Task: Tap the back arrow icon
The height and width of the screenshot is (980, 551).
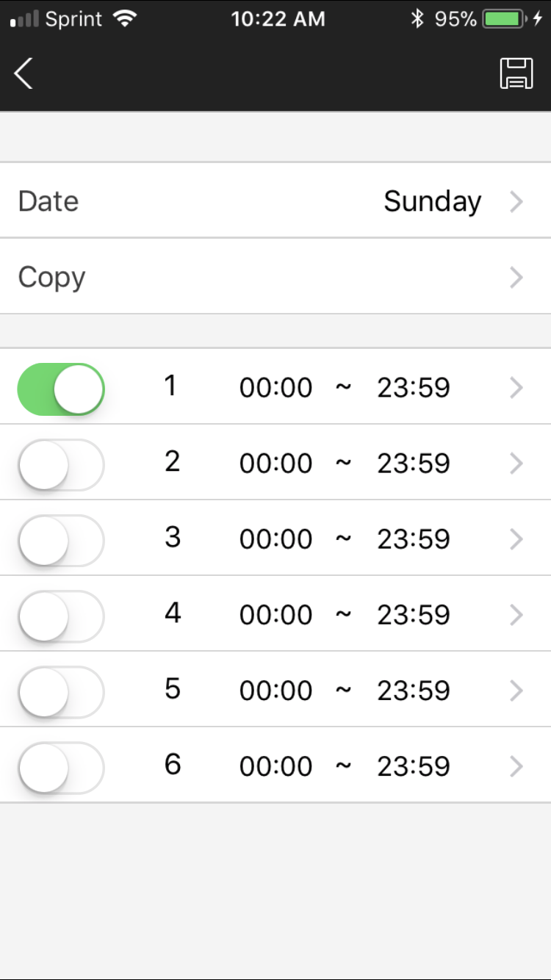Action: point(24,73)
